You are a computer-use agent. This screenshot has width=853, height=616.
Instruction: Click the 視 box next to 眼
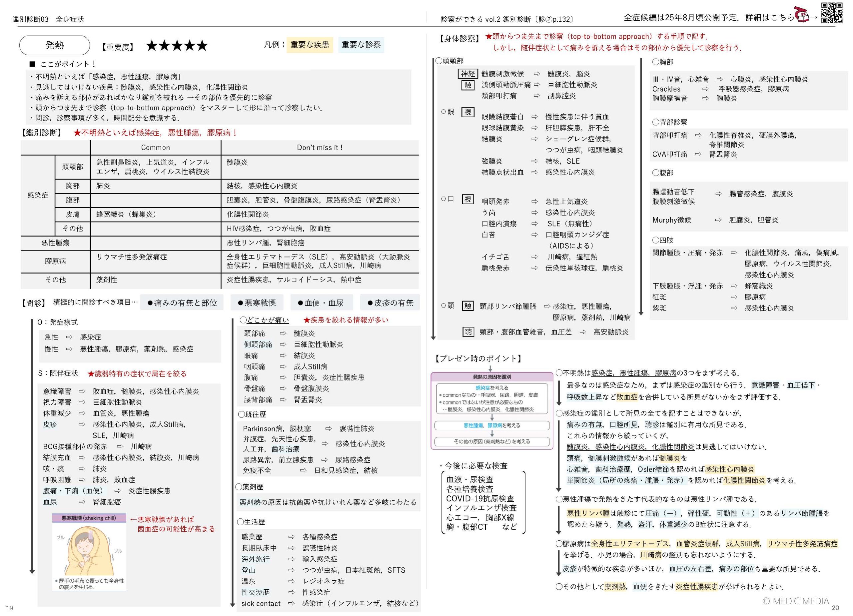(467, 112)
